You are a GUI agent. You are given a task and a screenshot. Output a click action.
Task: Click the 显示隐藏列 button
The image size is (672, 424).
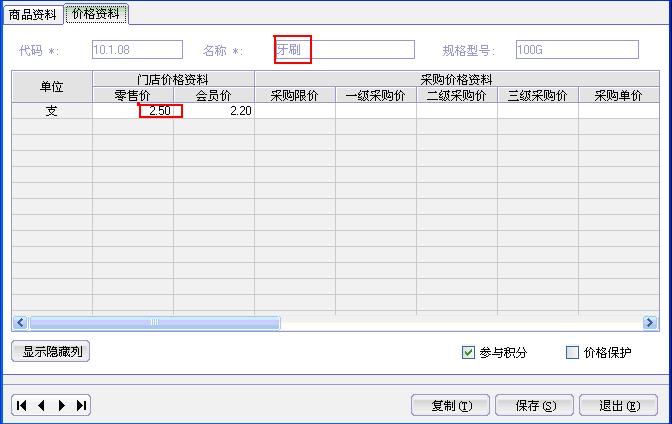51,352
